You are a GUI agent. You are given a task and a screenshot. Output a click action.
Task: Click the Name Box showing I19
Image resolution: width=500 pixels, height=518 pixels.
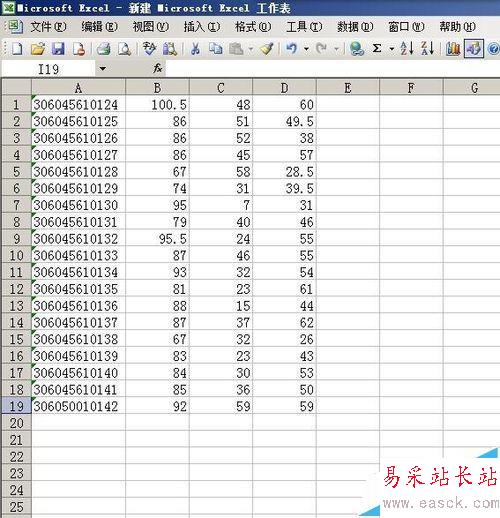tap(49, 69)
